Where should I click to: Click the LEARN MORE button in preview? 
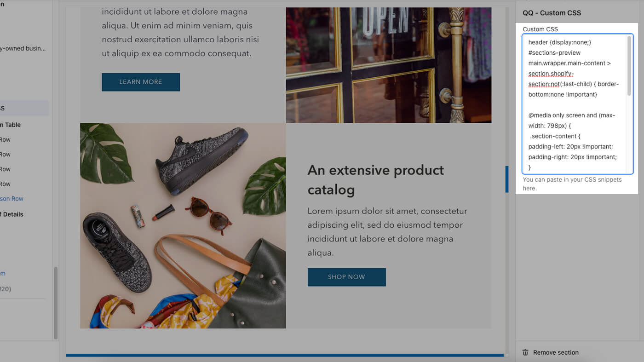[141, 82]
